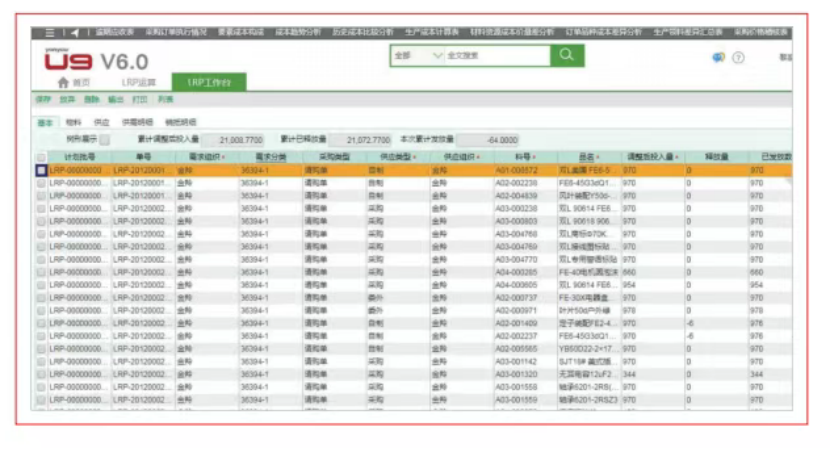Open the hamburger menu in top bar
Viewport: 831px width, 449px height.
point(50,33)
